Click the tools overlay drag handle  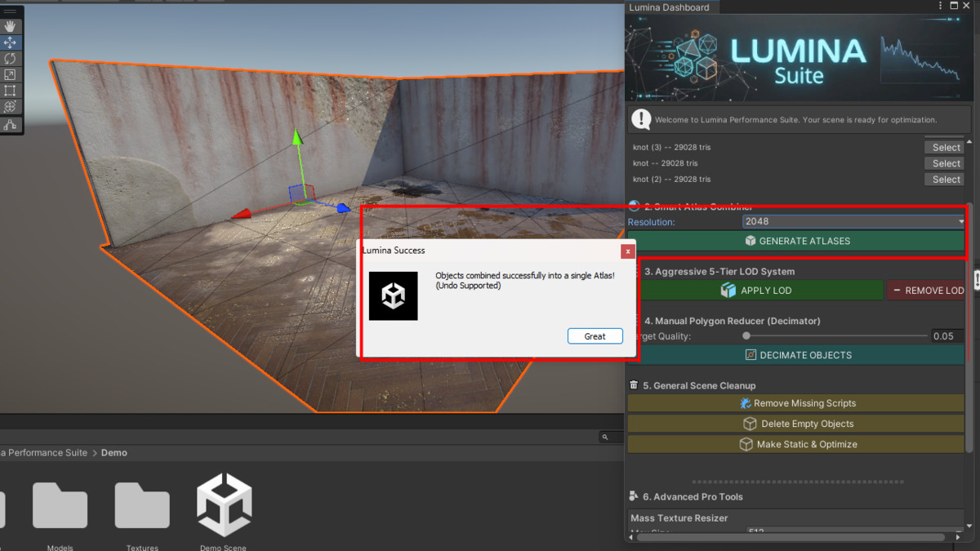pyautogui.click(x=11, y=11)
